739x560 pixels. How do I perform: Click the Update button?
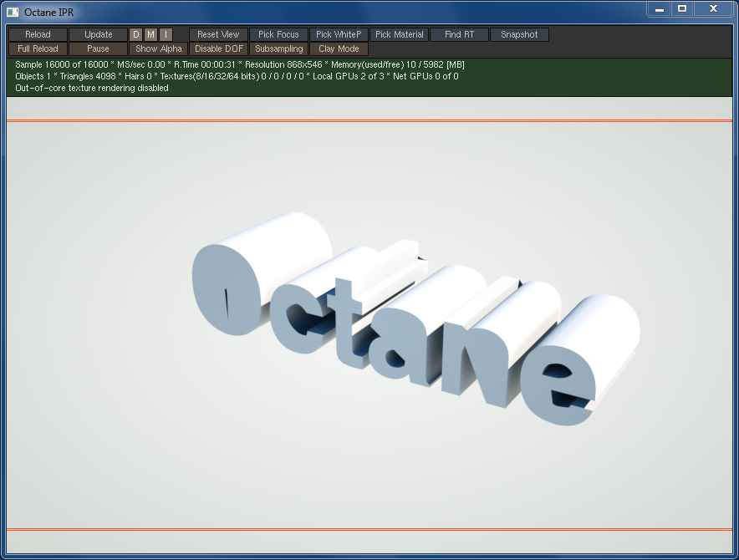coord(98,34)
